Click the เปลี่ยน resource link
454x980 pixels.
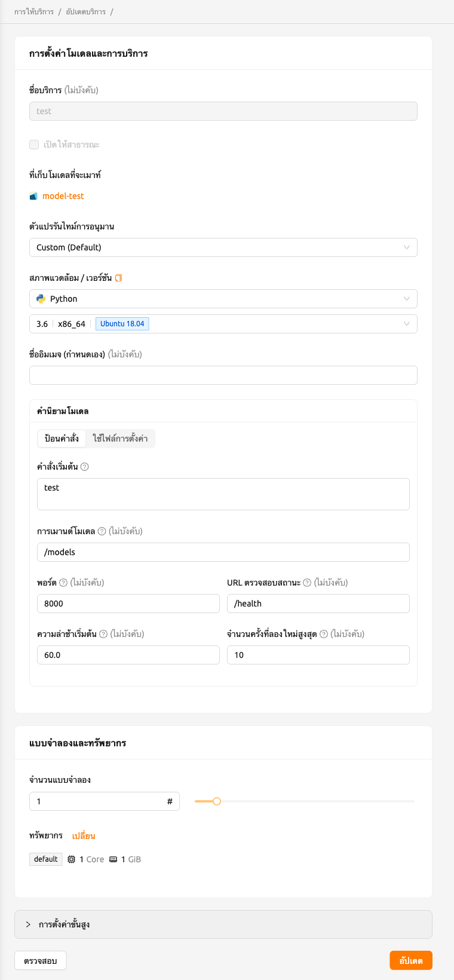[84, 835]
